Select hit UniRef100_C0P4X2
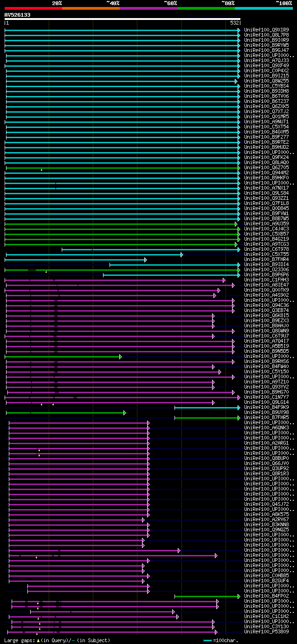The image size is (297, 644). [266, 70]
